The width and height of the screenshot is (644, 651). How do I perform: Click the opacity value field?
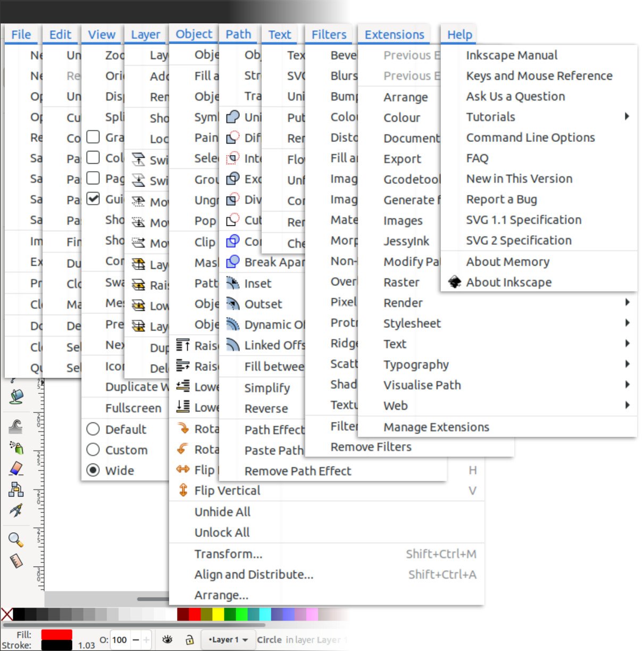(120, 640)
